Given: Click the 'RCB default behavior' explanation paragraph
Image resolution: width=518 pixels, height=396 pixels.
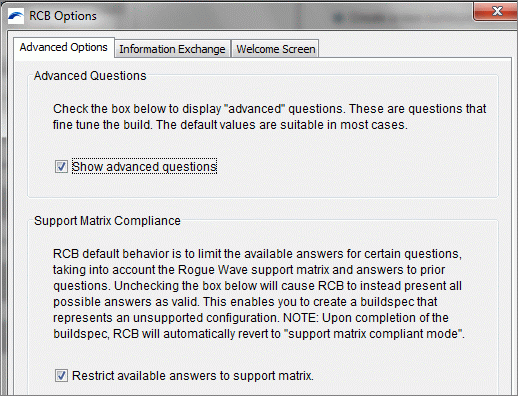Looking at the screenshot, I should click(x=259, y=294).
